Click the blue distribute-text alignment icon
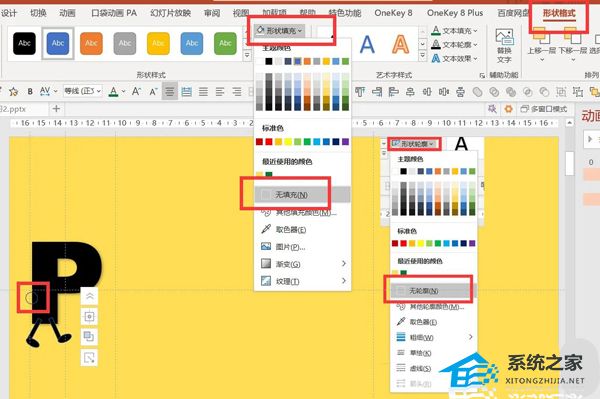 point(186,91)
